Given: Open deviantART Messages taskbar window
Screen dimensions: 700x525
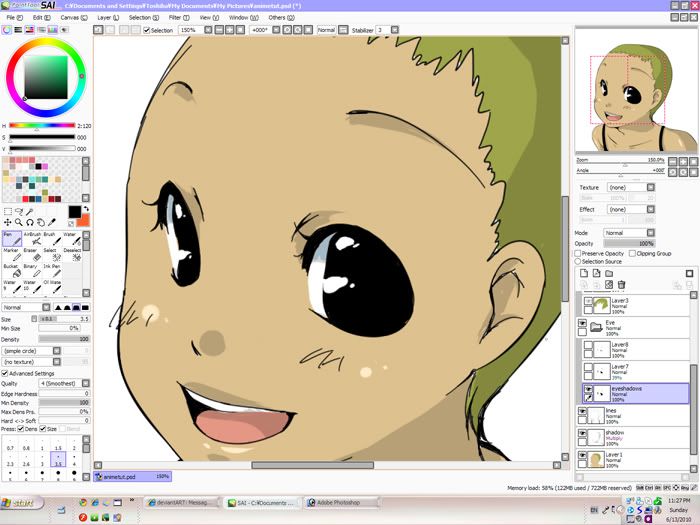Looking at the screenshot, I should click(182, 503).
